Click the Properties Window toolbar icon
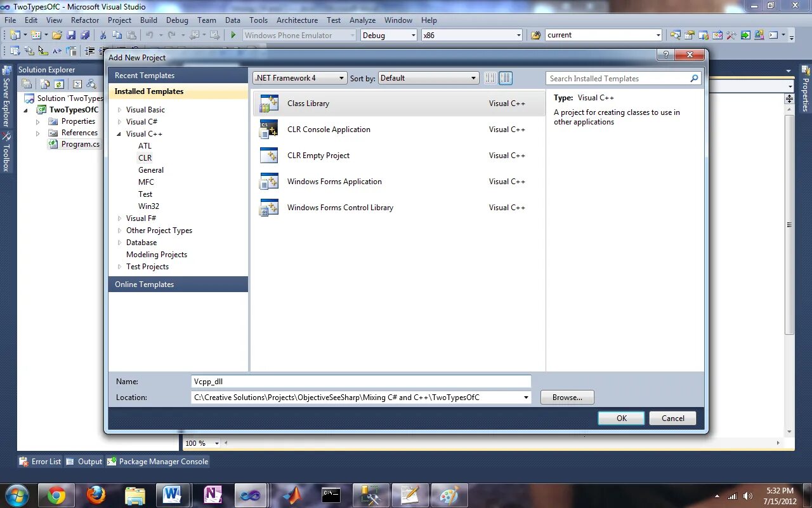This screenshot has height=508, width=812. [689, 35]
